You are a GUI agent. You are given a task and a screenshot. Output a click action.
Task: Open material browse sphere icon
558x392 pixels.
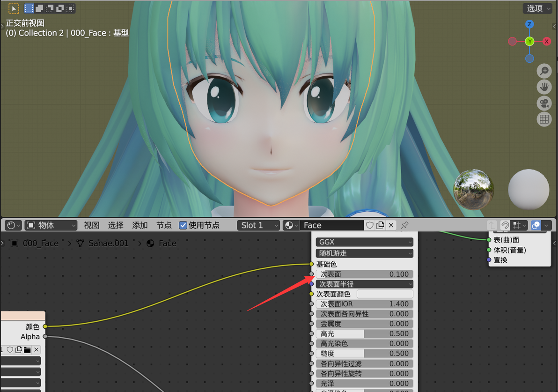[x=291, y=225]
